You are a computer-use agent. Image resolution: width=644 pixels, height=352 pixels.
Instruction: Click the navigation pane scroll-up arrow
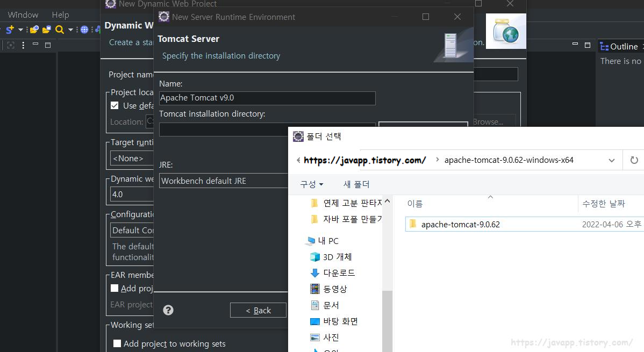point(387,202)
